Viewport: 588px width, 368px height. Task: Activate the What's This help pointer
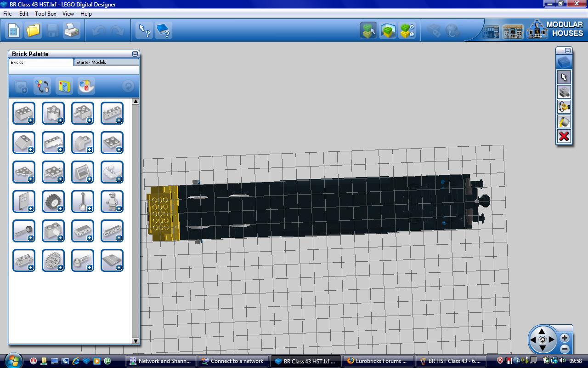(x=145, y=31)
